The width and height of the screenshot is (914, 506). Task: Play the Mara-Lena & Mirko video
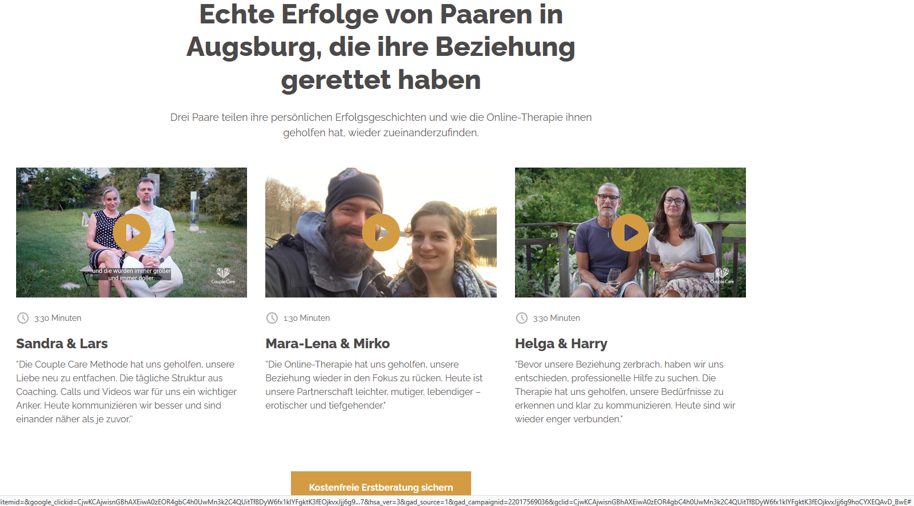point(381,233)
